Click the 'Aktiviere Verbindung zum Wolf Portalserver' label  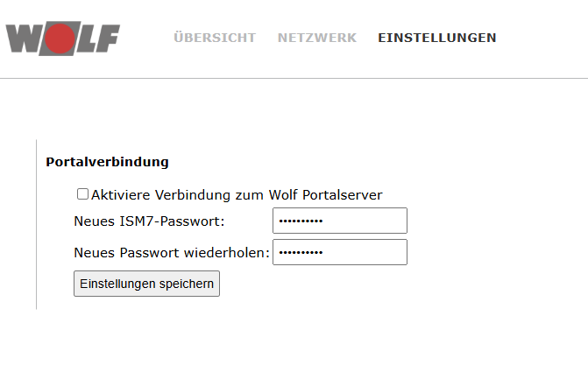coord(237,194)
